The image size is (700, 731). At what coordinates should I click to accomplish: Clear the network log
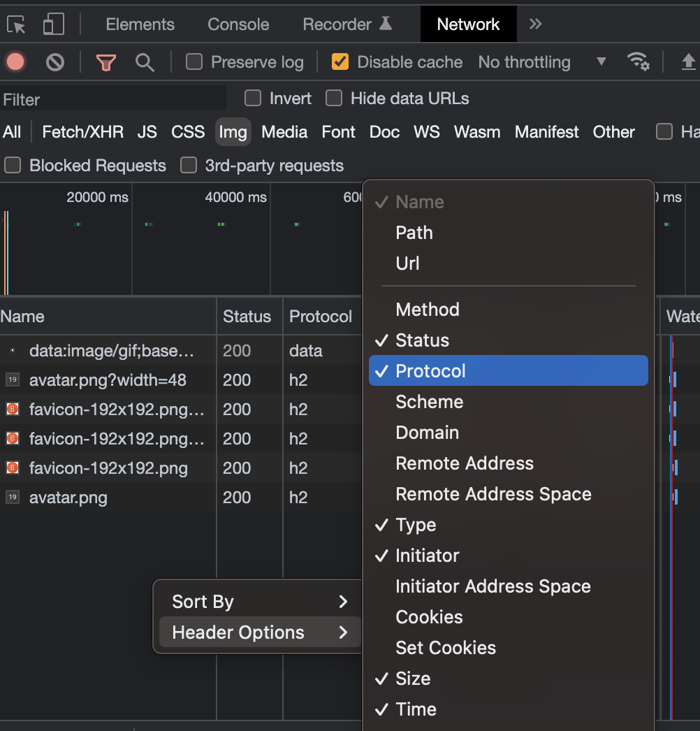(55, 62)
